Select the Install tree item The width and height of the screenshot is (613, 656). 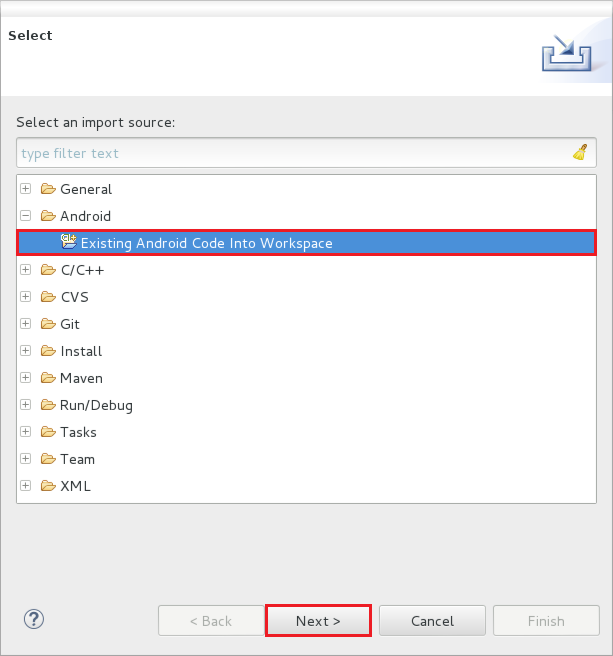(x=81, y=351)
